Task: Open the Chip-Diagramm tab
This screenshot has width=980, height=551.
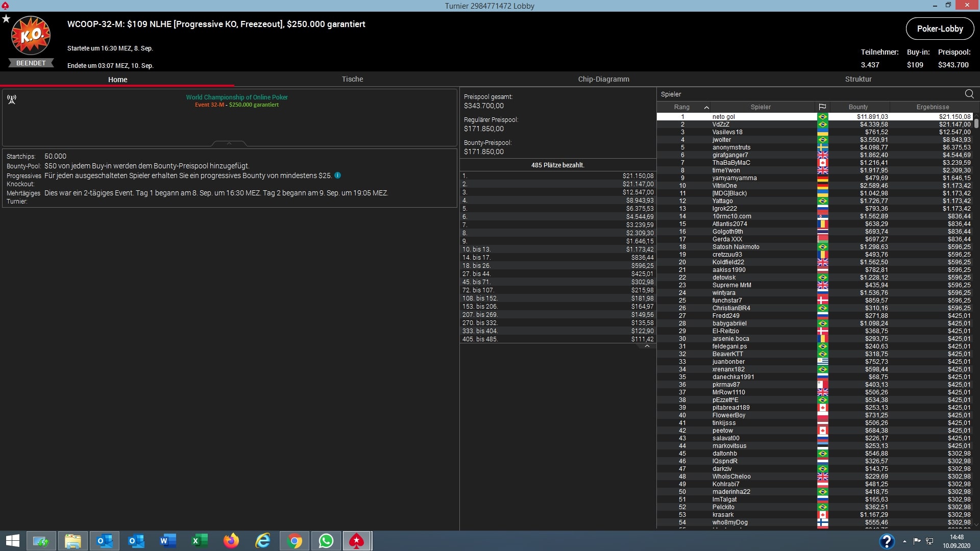Action: coord(603,79)
